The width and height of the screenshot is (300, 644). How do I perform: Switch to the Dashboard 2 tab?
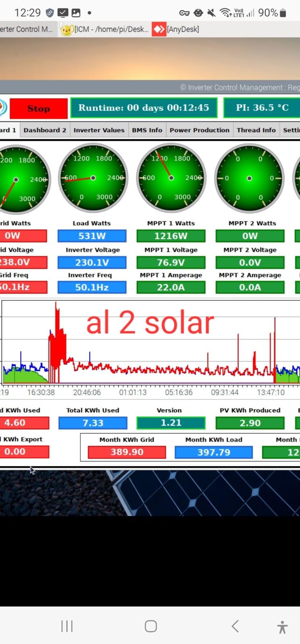[x=45, y=130]
